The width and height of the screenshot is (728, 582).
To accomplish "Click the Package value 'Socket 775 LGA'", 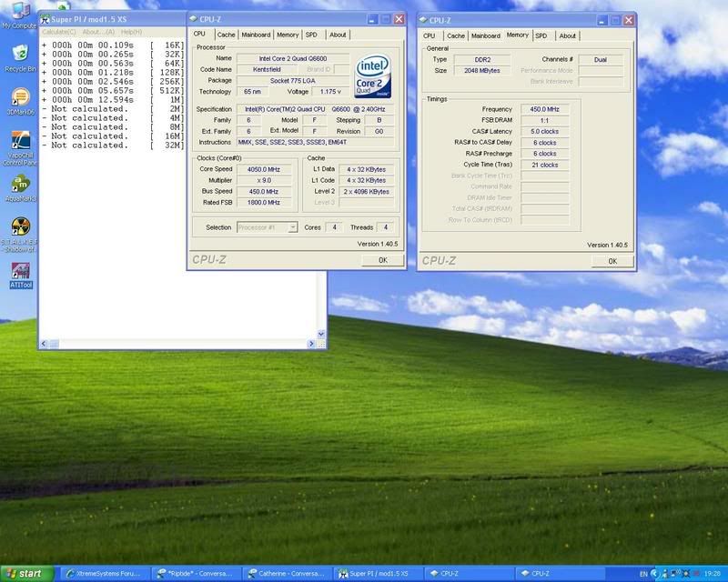I will click(293, 81).
